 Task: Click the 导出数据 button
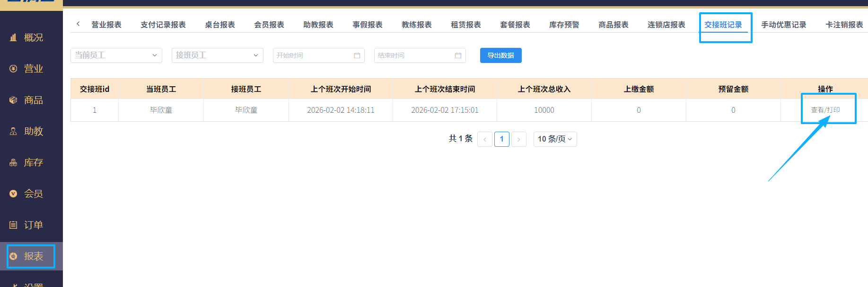click(501, 55)
